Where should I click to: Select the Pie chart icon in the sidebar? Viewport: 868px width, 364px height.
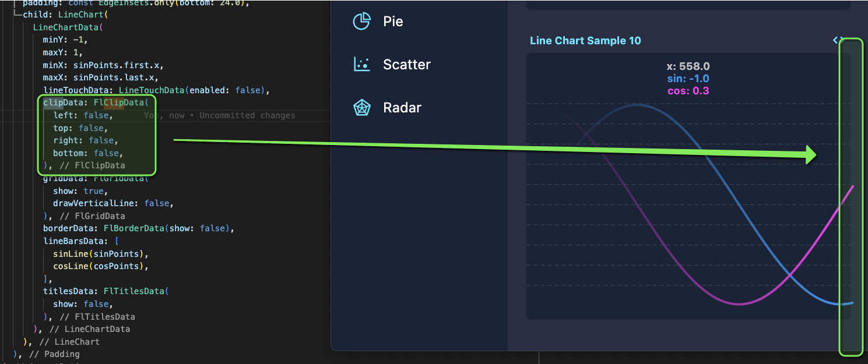tap(361, 21)
